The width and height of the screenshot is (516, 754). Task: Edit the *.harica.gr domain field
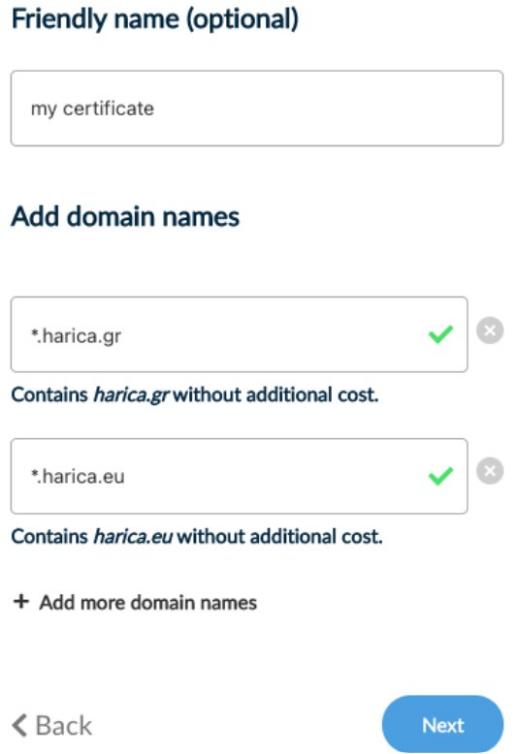coord(239,334)
